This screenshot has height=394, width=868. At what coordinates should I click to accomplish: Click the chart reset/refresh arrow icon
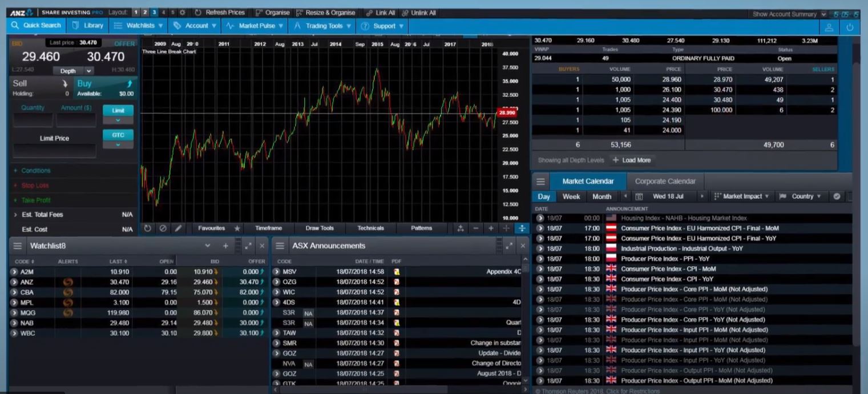tap(147, 228)
